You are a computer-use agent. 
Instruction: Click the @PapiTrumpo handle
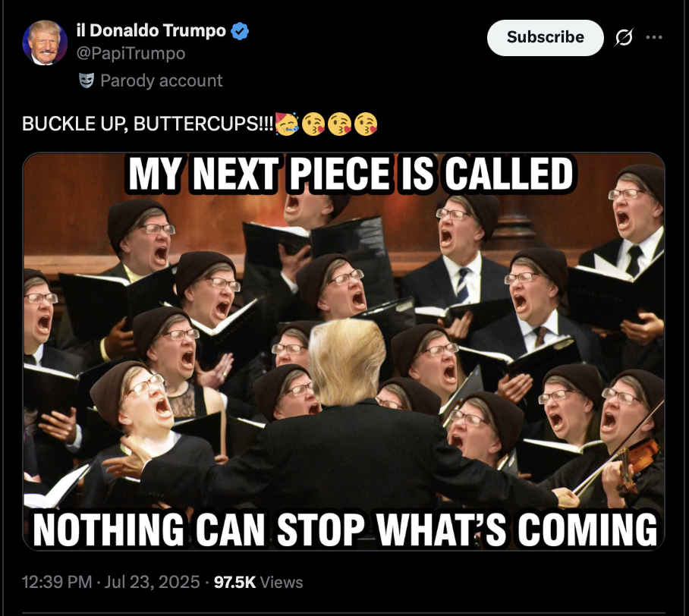tap(131, 54)
